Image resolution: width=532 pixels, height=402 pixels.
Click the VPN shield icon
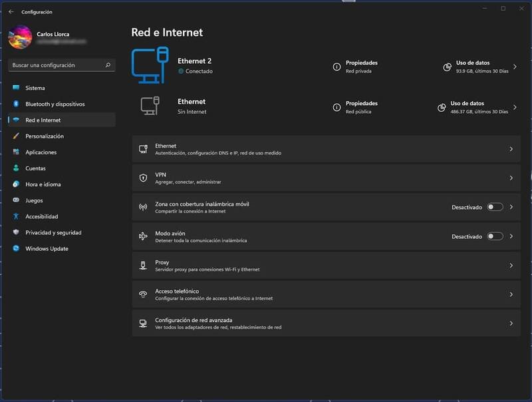tap(143, 178)
